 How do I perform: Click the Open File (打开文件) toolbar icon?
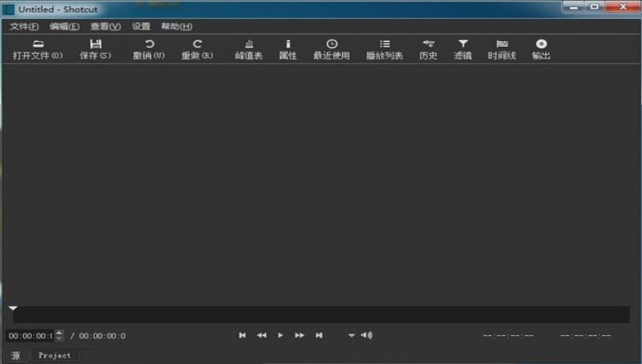[x=38, y=49]
